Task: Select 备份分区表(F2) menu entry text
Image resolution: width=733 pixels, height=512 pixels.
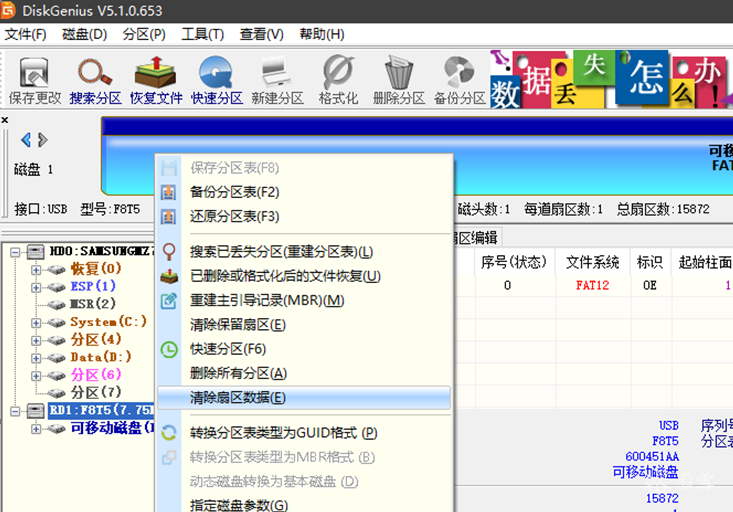Action: coord(234,192)
